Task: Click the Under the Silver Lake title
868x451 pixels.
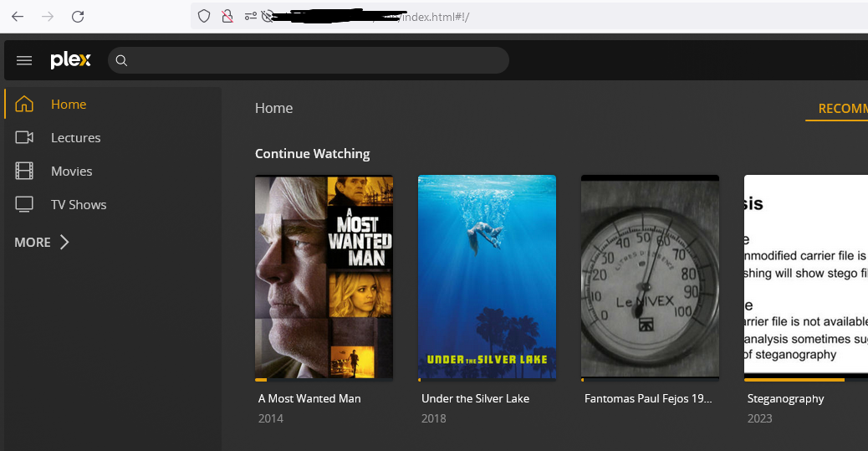Action: [x=476, y=398]
